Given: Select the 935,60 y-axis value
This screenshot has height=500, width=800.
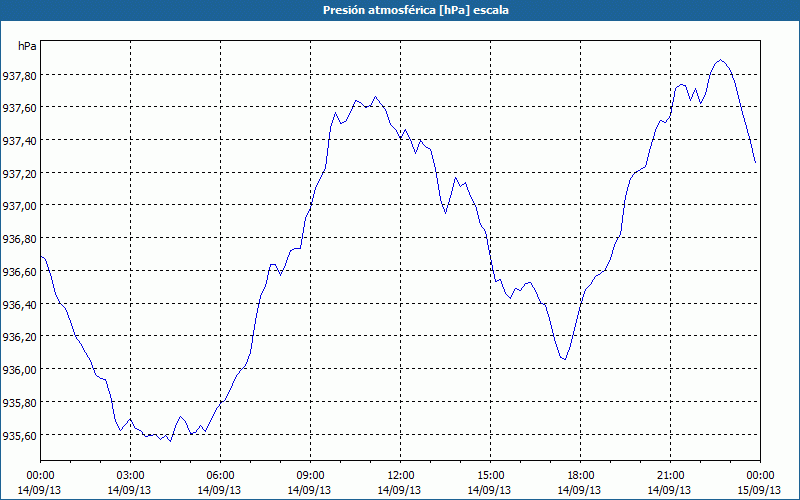Looking at the screenshot, I should click(x=19, y=436).
